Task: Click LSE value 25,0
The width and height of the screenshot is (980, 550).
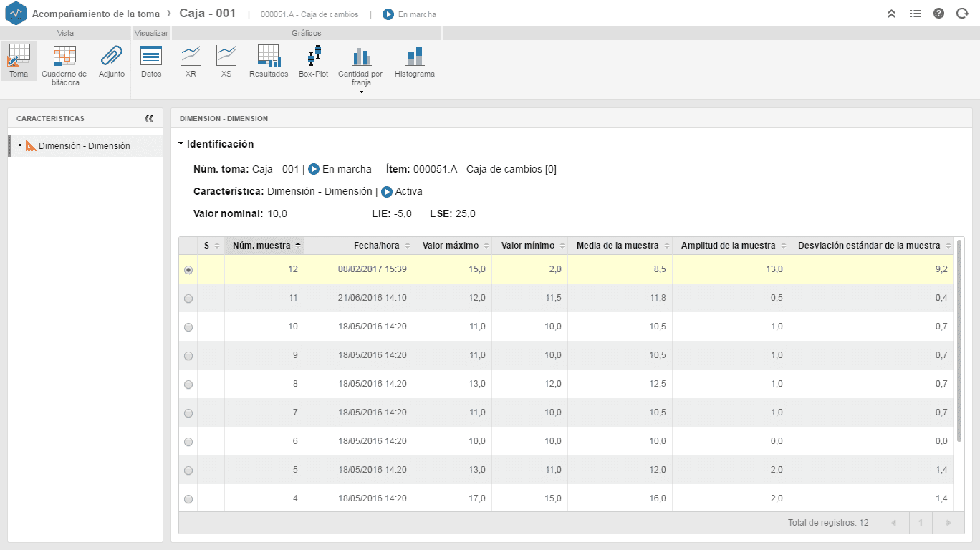Action: coord(466,213)
